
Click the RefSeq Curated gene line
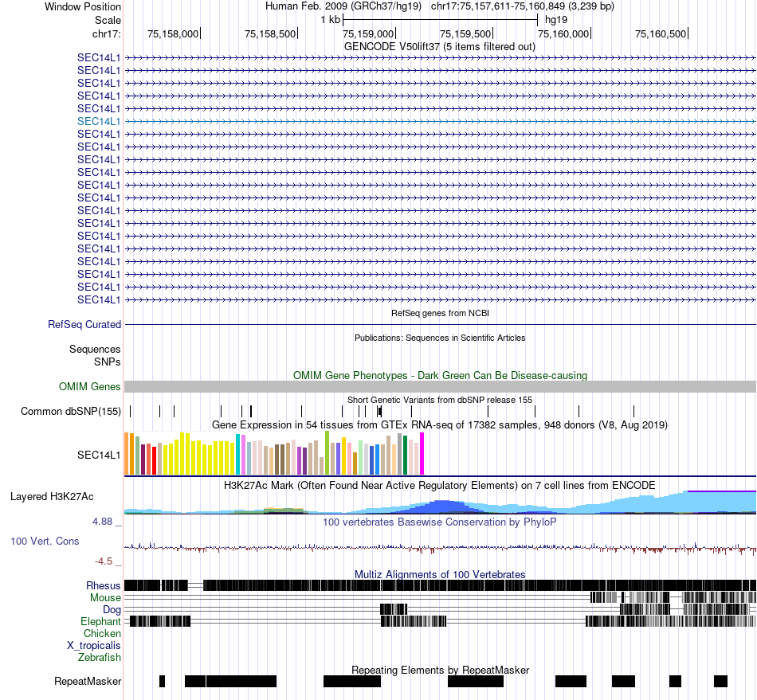point(440,325)
